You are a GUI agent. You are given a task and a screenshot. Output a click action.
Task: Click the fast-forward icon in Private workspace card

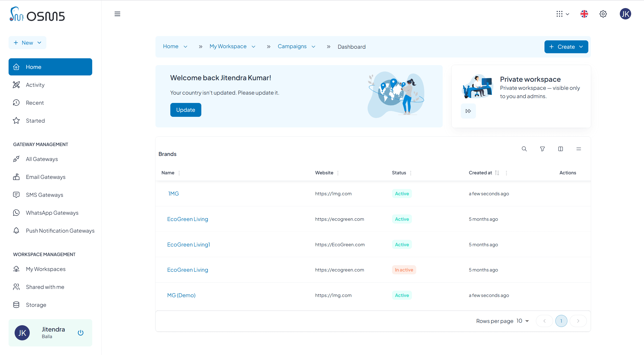click(468, 111)
